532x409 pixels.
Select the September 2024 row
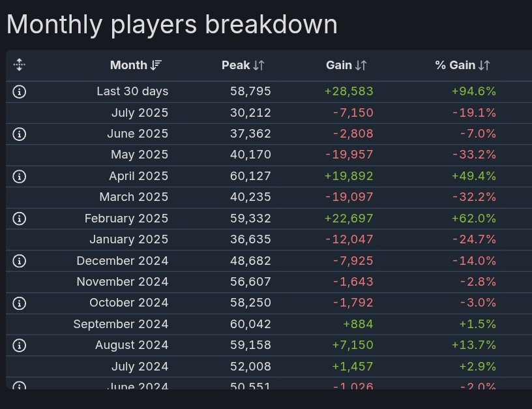tap(121, 325)
